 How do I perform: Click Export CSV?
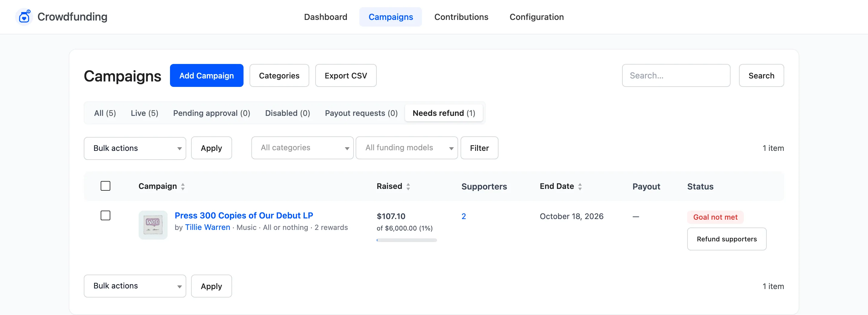point(346,75)
